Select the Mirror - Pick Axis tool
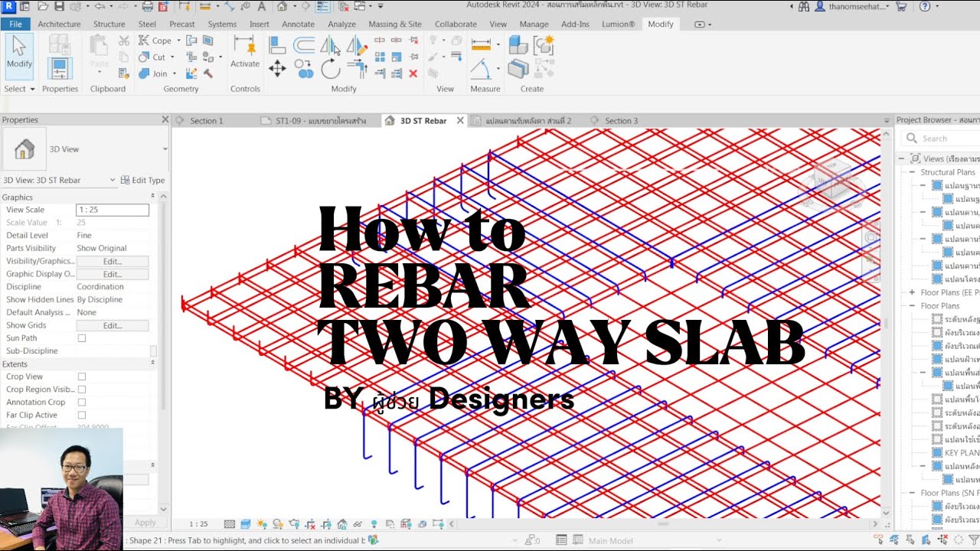980x551 pixels. [x=330, y=46]
